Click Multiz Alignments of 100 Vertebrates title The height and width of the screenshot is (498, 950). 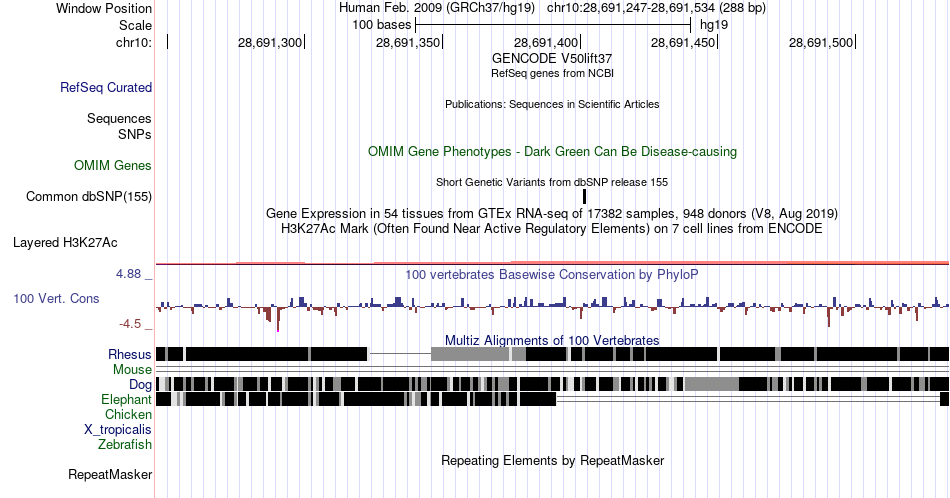[x=552, y=340]
